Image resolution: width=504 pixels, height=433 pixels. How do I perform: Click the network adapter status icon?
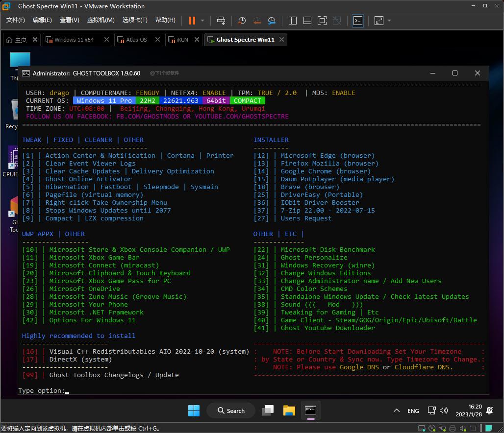pyautogui.click(x=442, y=428)
